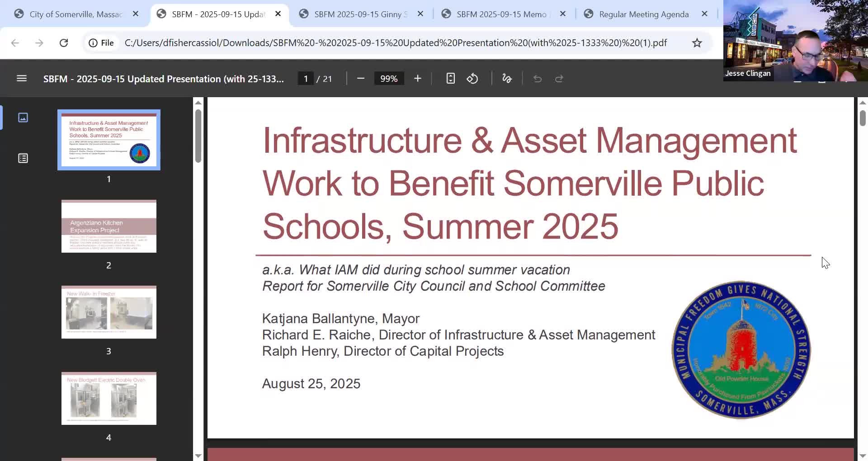Go back using the browser back arrow
868x461 pixels.
(x=15, y=43)
